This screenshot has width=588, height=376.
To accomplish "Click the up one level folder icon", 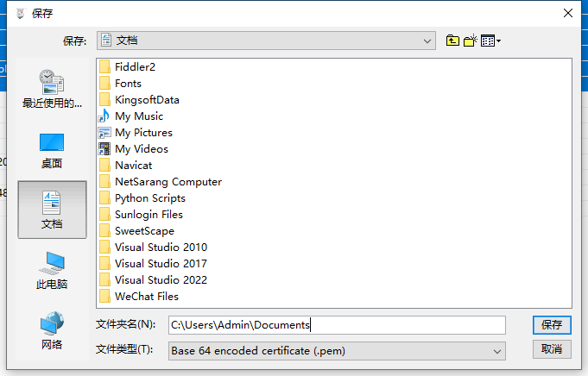I will point(452,41).
